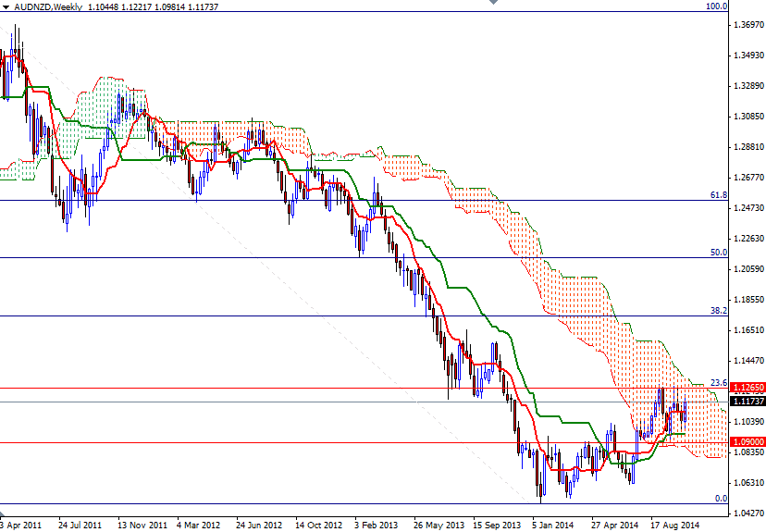The image size is (766, 532).
Task: Click the 3 Apr 2011 date label
Action: point(21,526)
